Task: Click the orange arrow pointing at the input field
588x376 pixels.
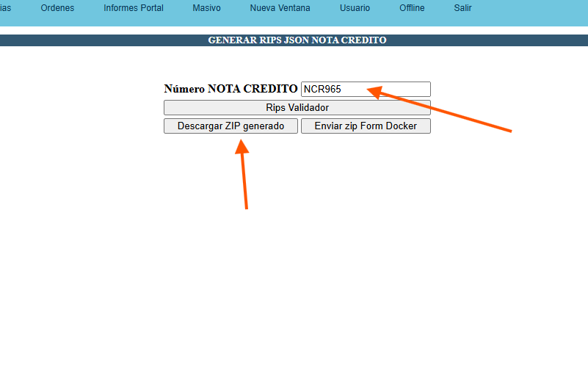Action: 440,110
